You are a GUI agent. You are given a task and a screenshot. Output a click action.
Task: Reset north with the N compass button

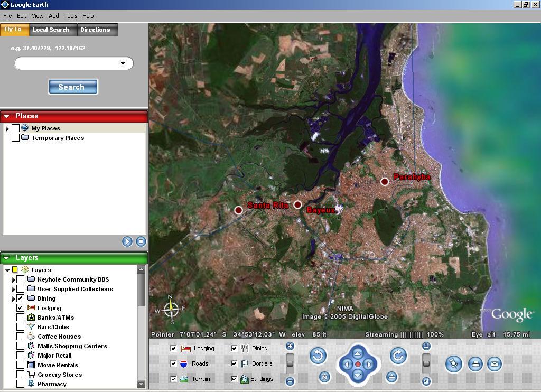pos(324,377)
